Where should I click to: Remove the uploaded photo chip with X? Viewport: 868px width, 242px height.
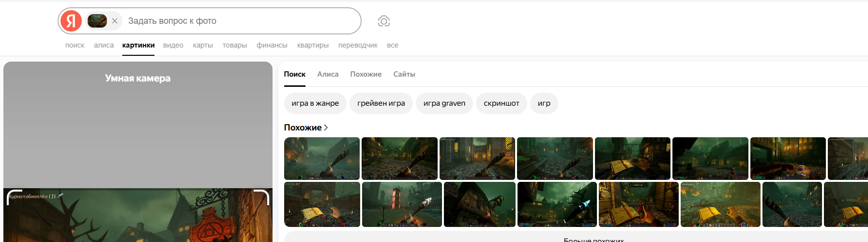click(x=115, y=21)
